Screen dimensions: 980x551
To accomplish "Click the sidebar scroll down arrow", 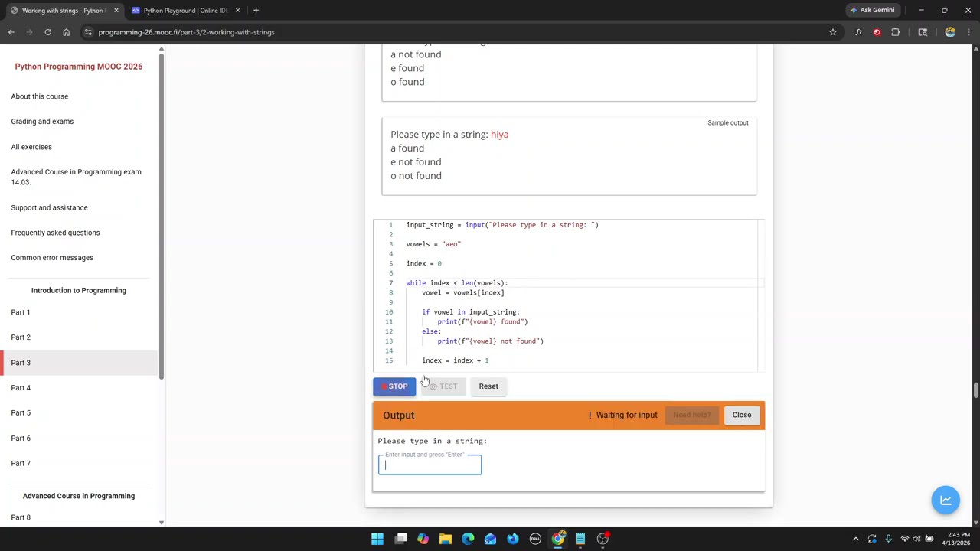I will (x=161, y=523).
